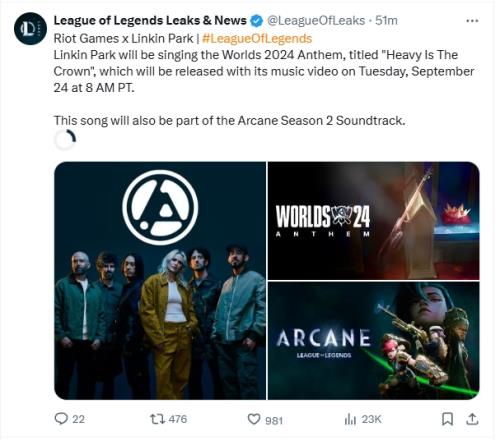The width and height of the screenshot is (500, 440).
Task: Open the three-dot more options menu
Action: click(472, 21)
